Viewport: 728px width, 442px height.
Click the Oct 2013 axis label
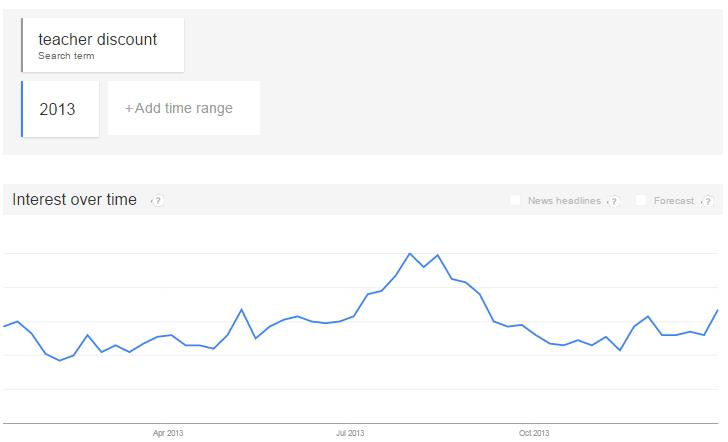click(x=534, y=433)
